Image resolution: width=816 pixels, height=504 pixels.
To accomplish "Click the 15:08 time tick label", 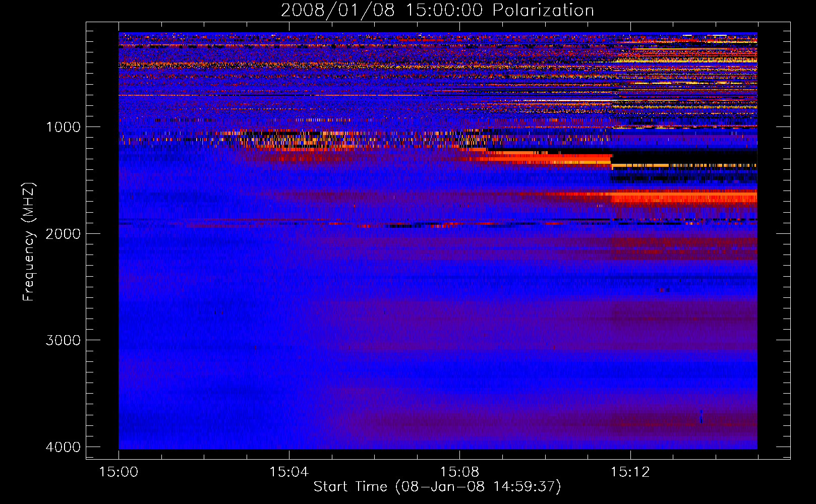I will pyautogui.click(x=459, y=472).
